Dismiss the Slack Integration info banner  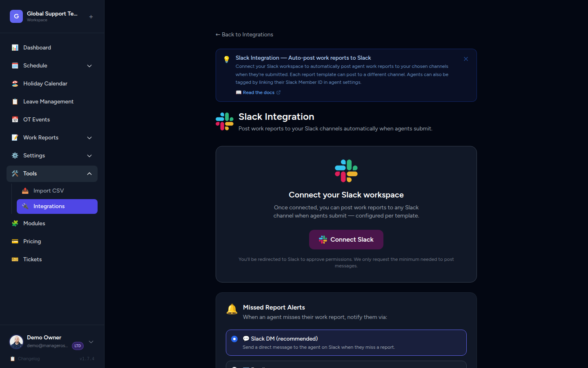[x=465, y=59]
